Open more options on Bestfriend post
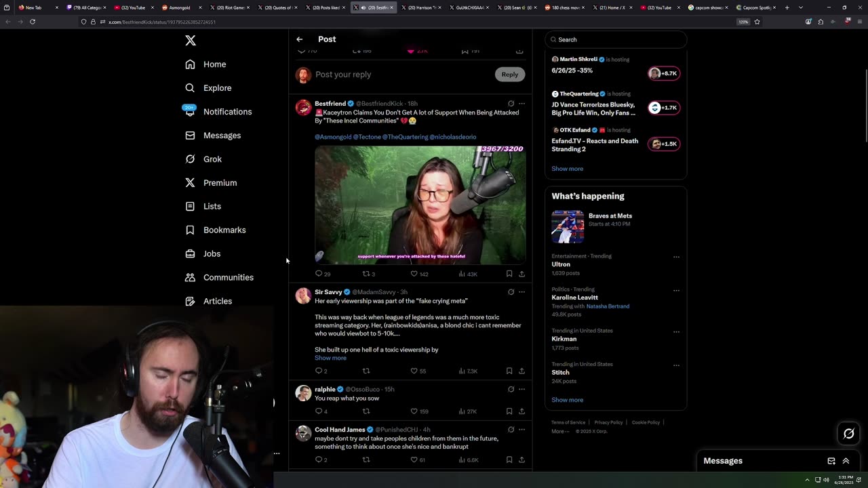This screenshot has height=488, width=868. pyautogui.click(x=521, y=104)
